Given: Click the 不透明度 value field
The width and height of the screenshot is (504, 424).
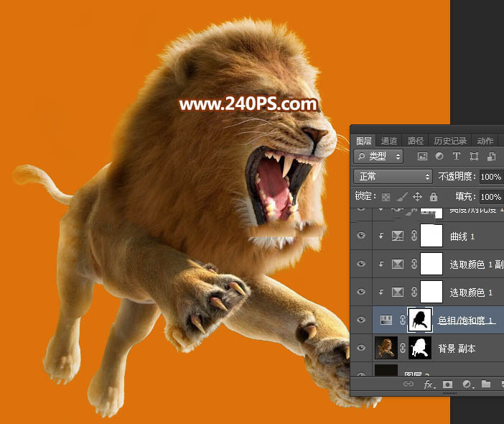Looking at the screenshot, I should (x=490, y=176).
